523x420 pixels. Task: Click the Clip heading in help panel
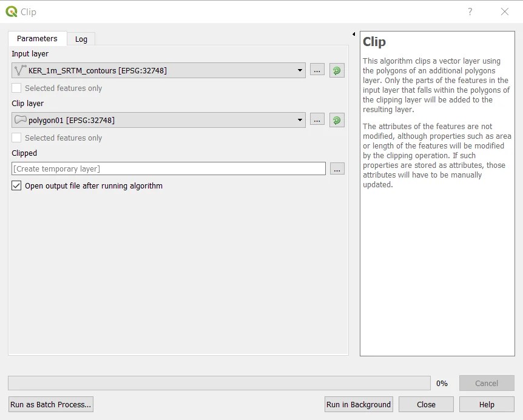pos(374,42)
